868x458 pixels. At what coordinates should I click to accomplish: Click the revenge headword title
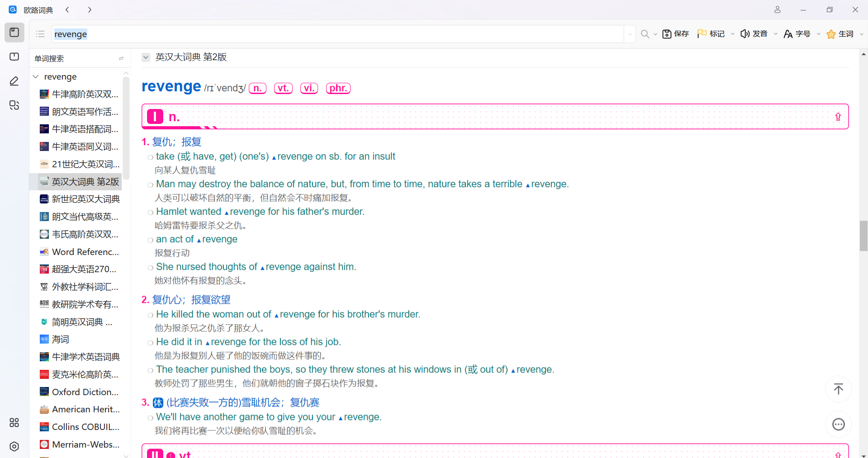coord(171,86)
